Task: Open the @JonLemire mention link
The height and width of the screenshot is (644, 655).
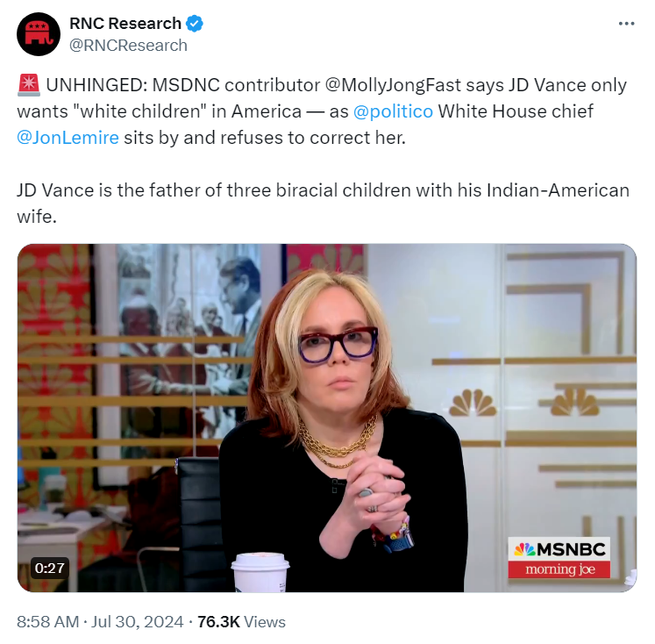Action: point(68,138)
